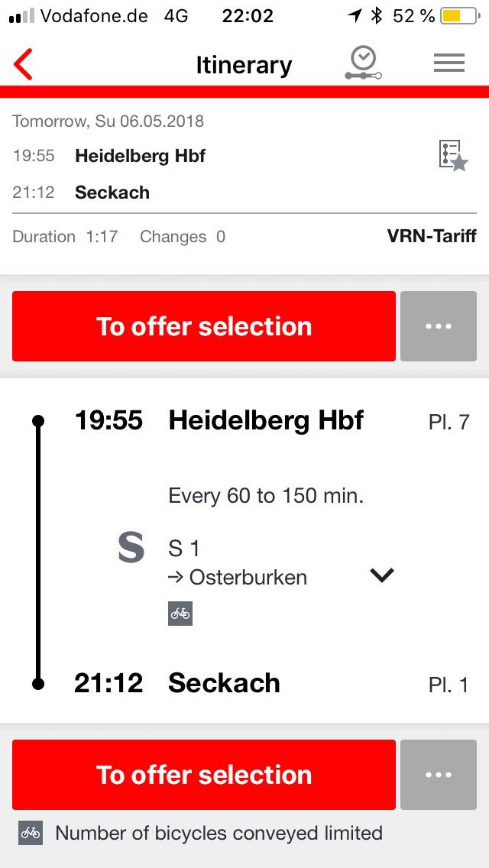Open the upper three-dots more options button
Screen dimensions: 489x868
pyautogui.click(x=439, y=326)
